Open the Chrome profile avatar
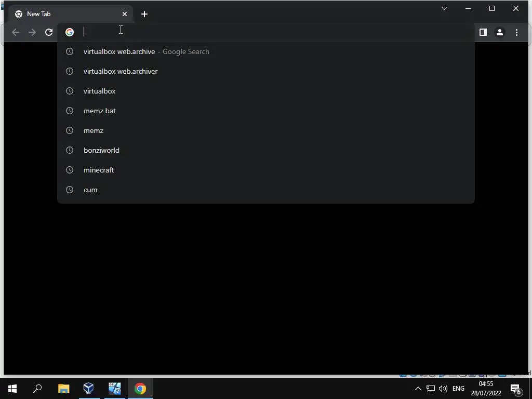The width and height of the screenshot is (532, 399). coord(500,32)
